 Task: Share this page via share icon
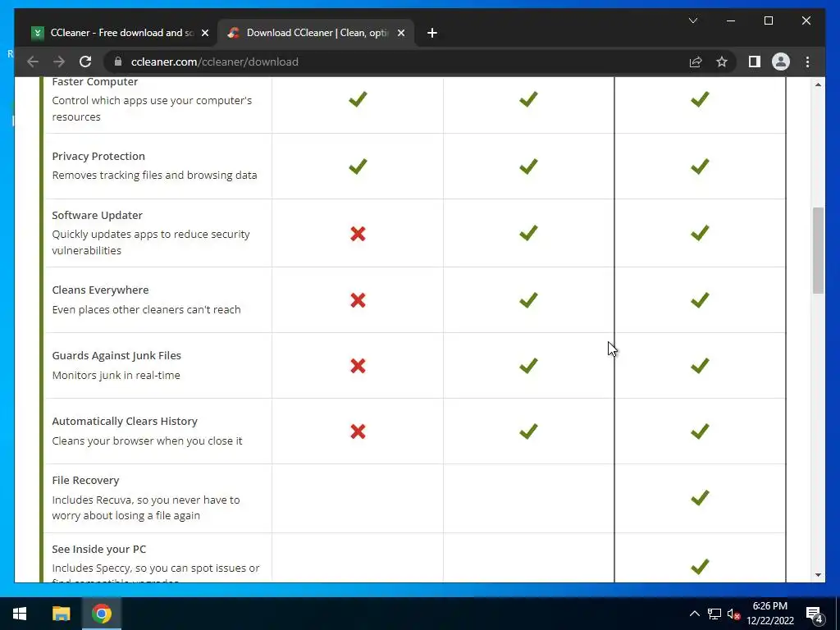[x=696, y=62]
